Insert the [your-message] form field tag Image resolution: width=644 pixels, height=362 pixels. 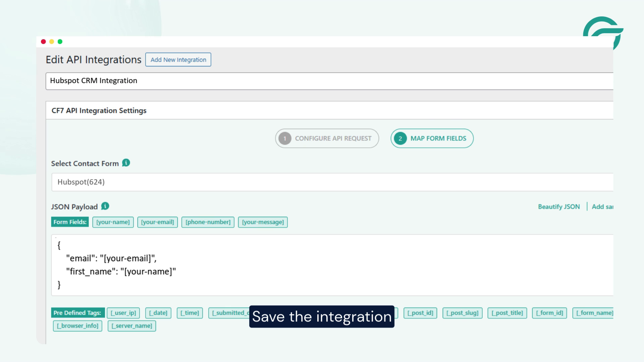click(263, 222)
